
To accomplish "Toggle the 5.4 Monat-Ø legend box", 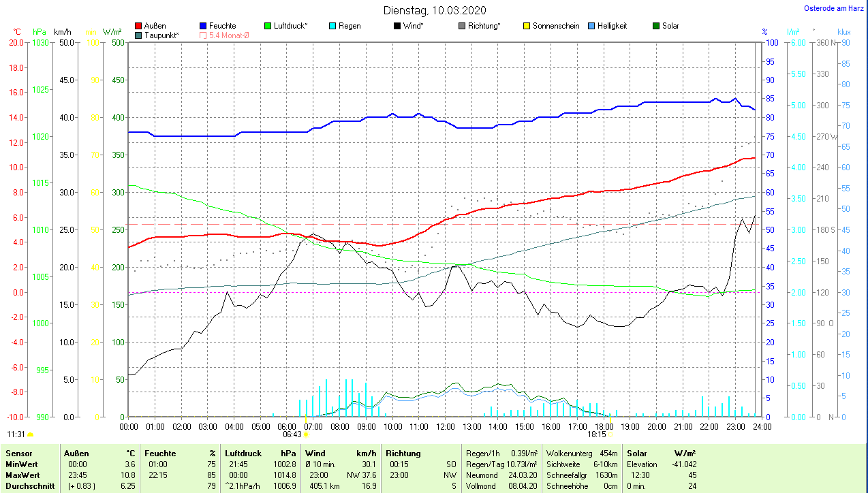I will 204,35.
